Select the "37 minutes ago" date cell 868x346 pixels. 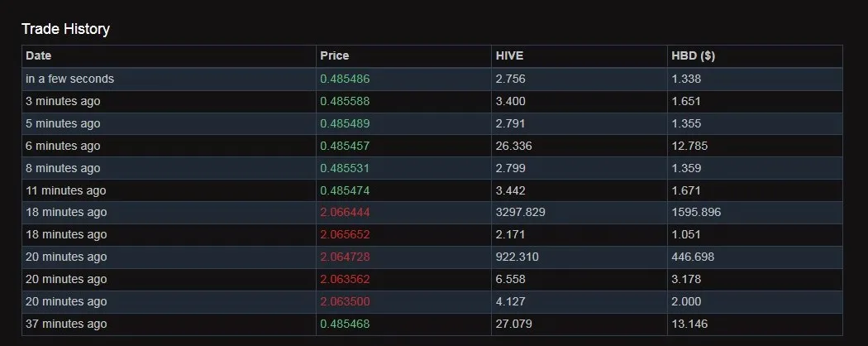(x=66, y=324)
